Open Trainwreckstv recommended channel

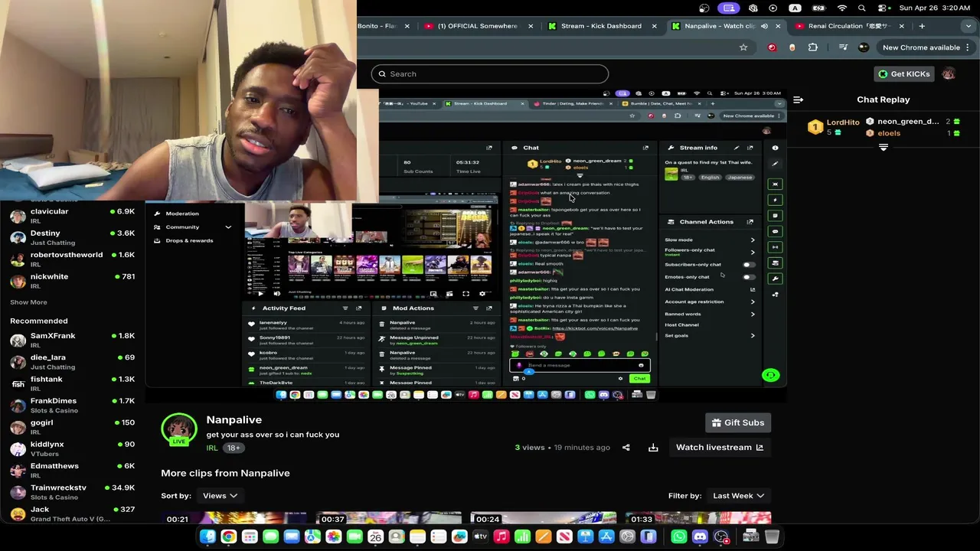click(73, 492)
